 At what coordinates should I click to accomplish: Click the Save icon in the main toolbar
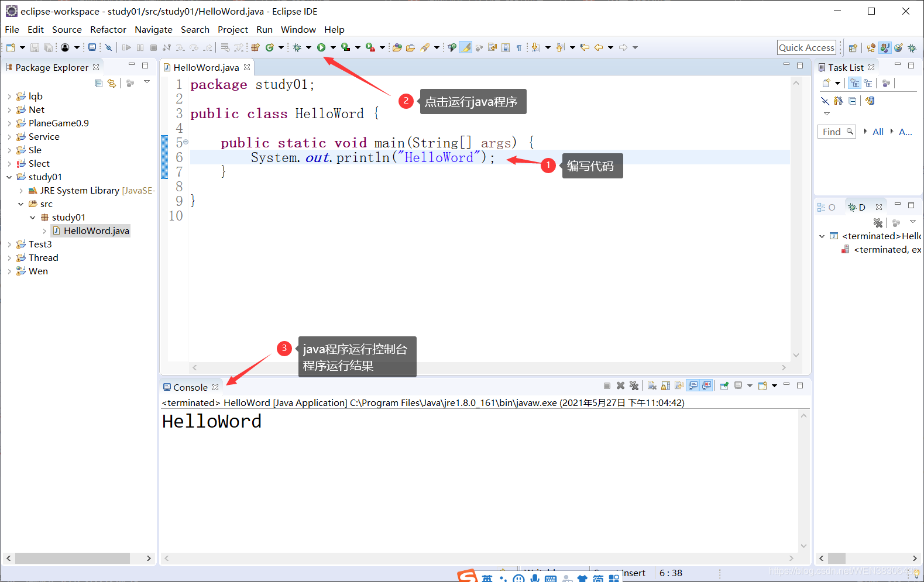35,47
